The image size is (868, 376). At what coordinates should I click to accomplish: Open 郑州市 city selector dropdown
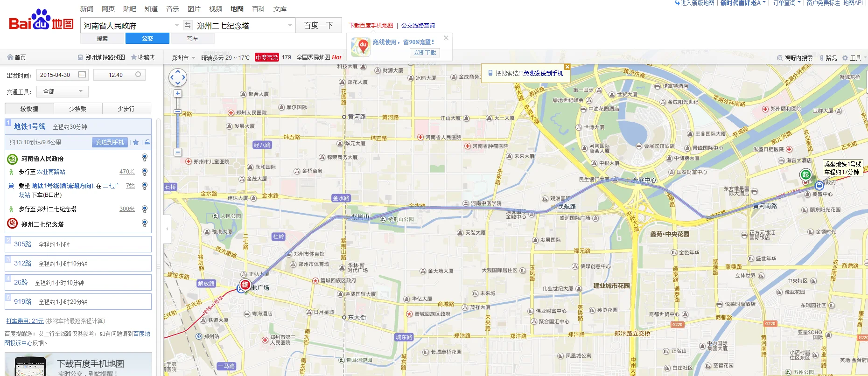183,58
